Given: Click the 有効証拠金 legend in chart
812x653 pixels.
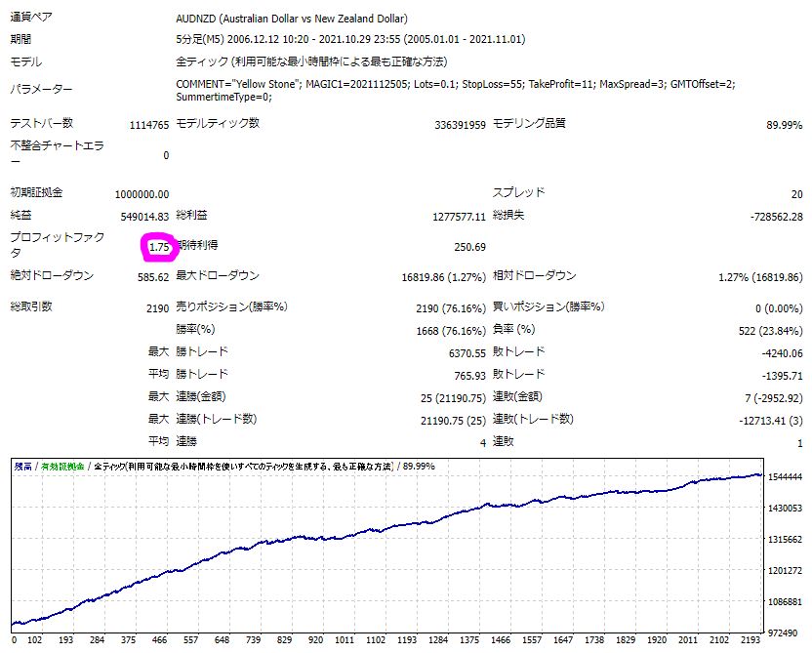Looking at the screenshot, I should click(x=62, y=467).
